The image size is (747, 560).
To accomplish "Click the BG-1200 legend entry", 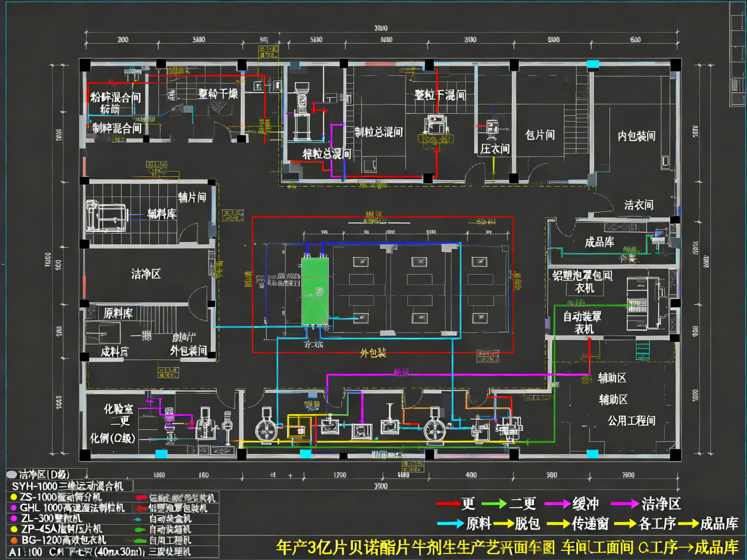I will (x=64, y=540).
